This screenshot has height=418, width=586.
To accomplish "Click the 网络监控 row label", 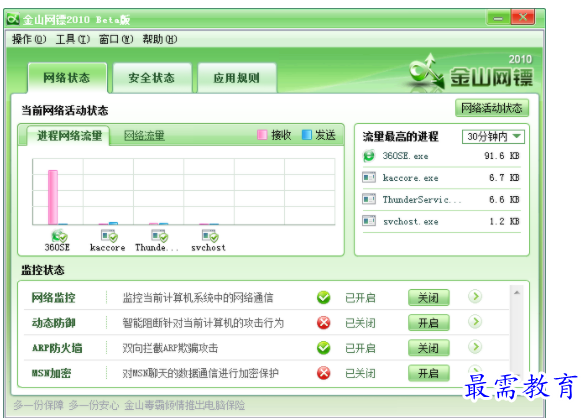I will pos(53,298).
